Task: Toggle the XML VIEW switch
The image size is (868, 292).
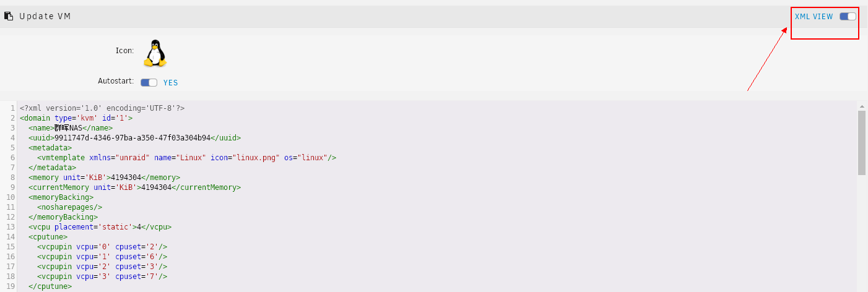Action: pyautogui.click(x=848, y=17)
